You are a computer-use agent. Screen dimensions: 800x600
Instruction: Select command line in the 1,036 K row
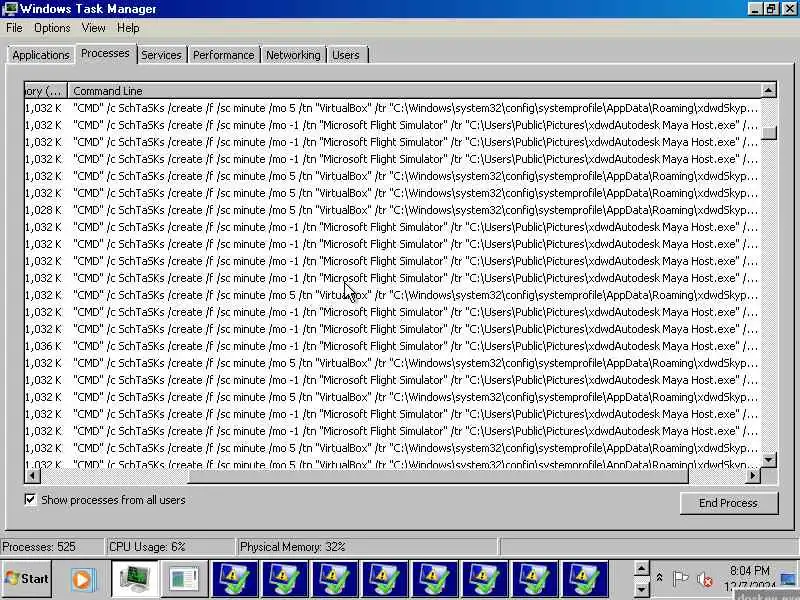(x=415, y=346)
